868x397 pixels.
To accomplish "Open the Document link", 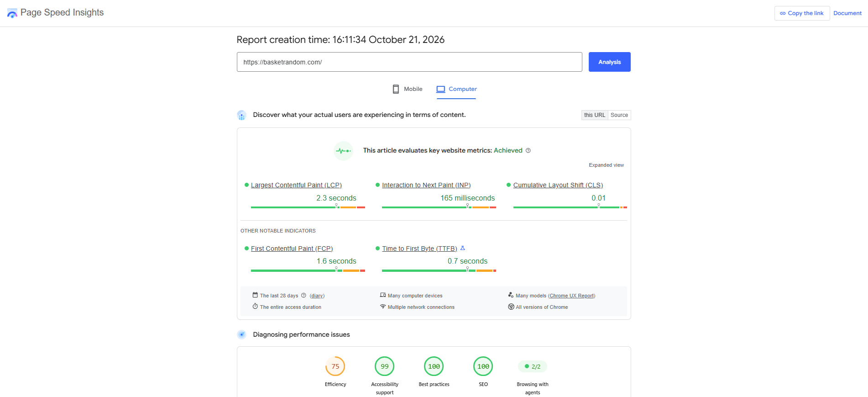I will click(847, 13).
